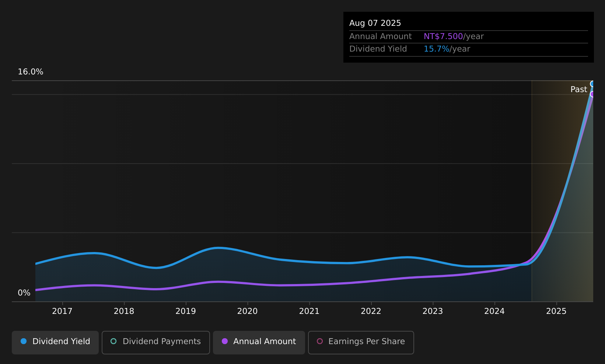Click the 2021 axis label
Viewport: 605px width, 364px height.
tap(309, 311)
